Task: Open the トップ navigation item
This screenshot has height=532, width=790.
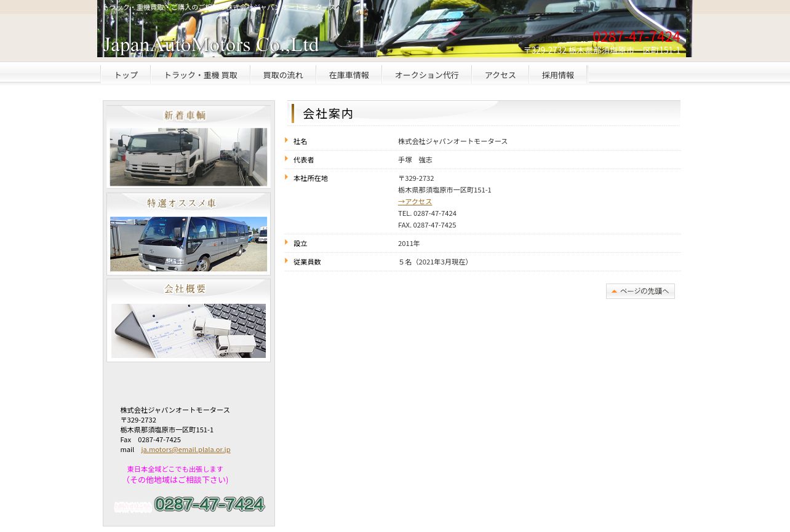Action: (x=126, y=75)
